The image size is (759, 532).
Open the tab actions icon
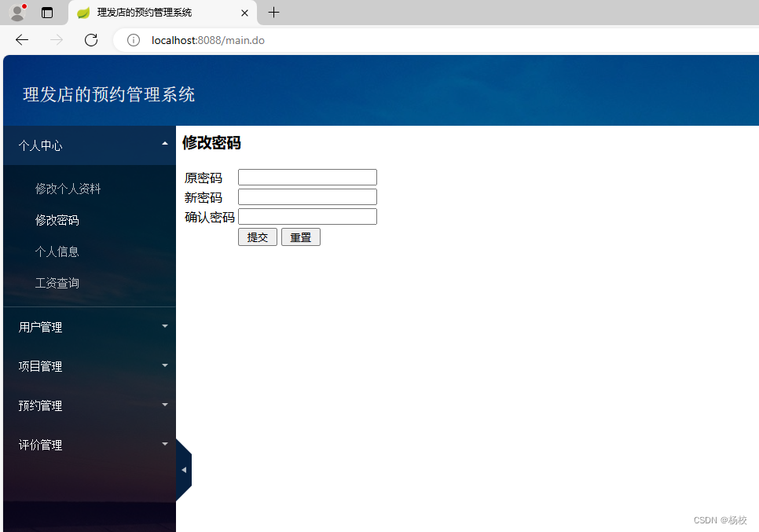(47, 13)
